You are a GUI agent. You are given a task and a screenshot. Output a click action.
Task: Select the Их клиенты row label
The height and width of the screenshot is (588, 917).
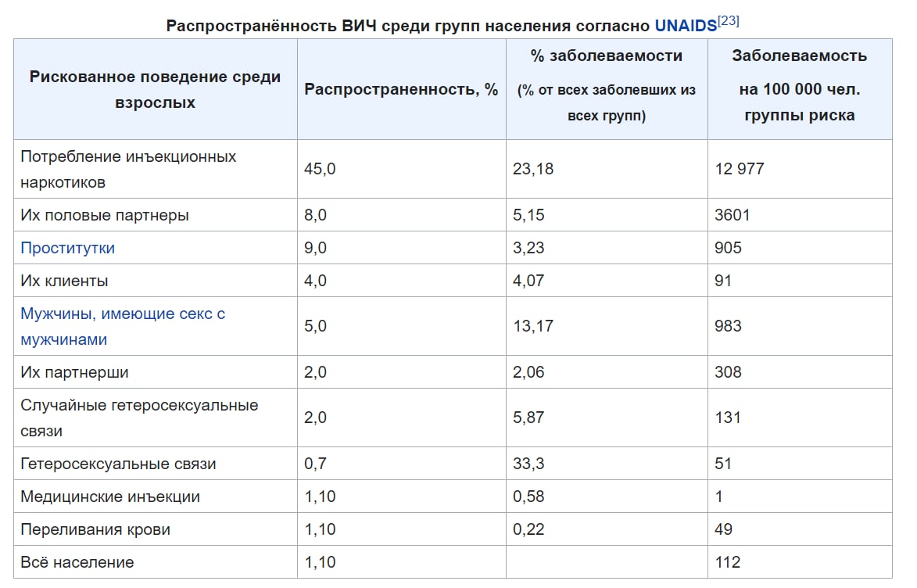(x=156, y=280)
